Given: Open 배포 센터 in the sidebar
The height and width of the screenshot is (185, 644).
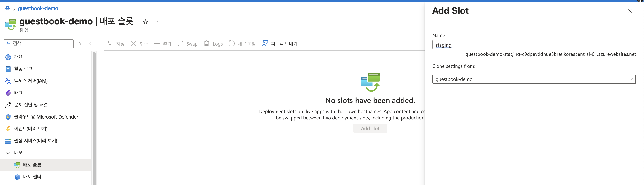Looking at the screenshot, I should pos(46,177).
